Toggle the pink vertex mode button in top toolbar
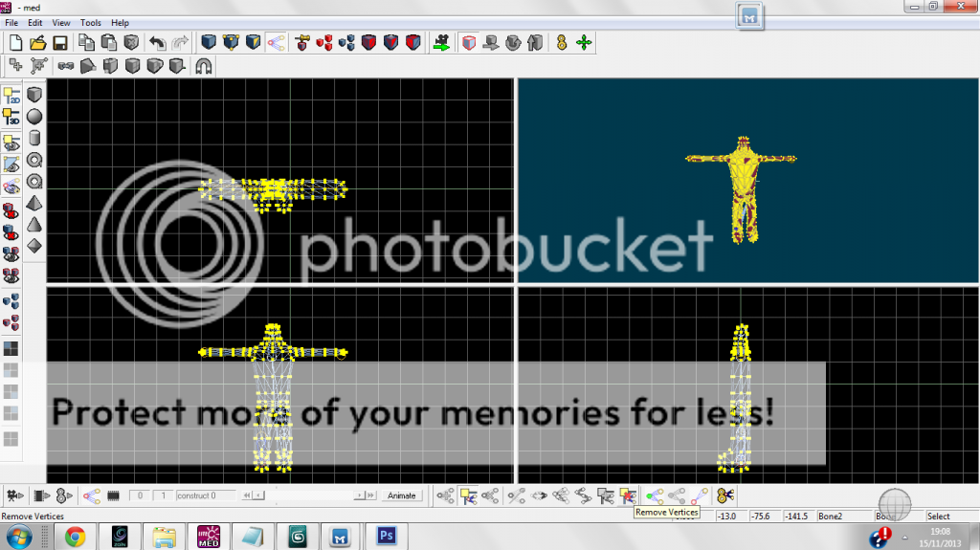The image size is (980, 550). [276, 42]
